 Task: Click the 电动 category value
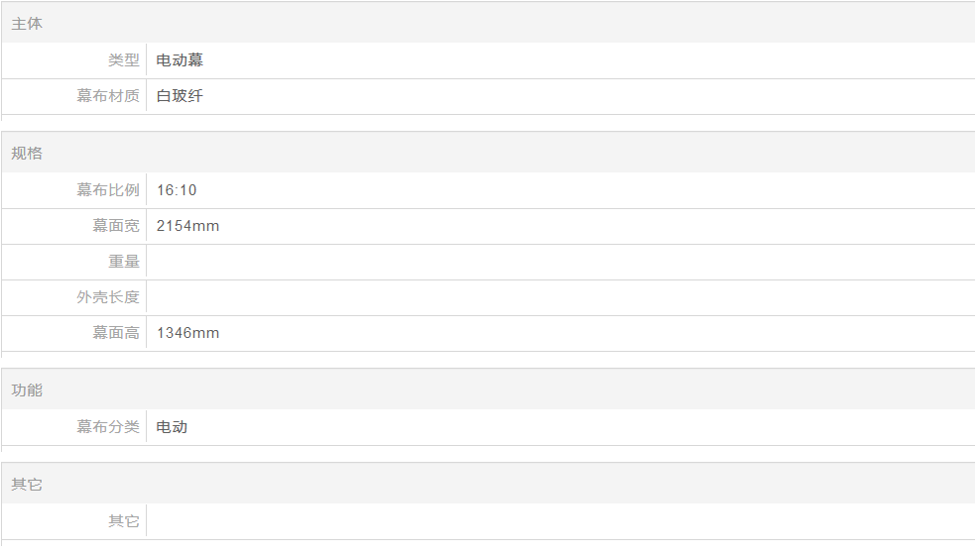pyautogui.click(x=172, y=426)
